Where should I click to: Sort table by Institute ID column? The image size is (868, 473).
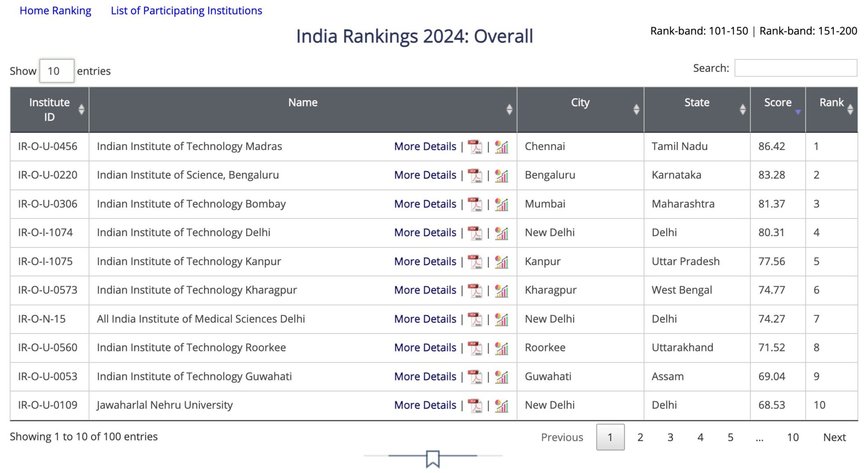click(50, 110)
